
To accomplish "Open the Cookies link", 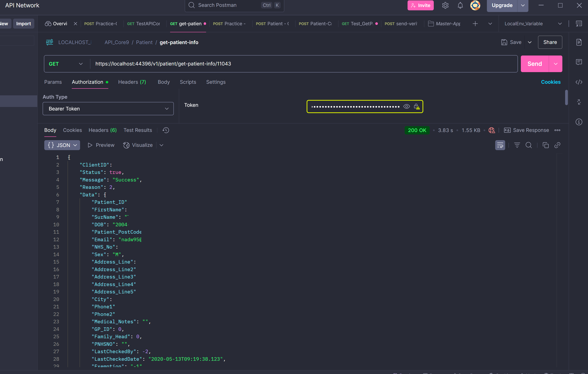I will 551,82.
